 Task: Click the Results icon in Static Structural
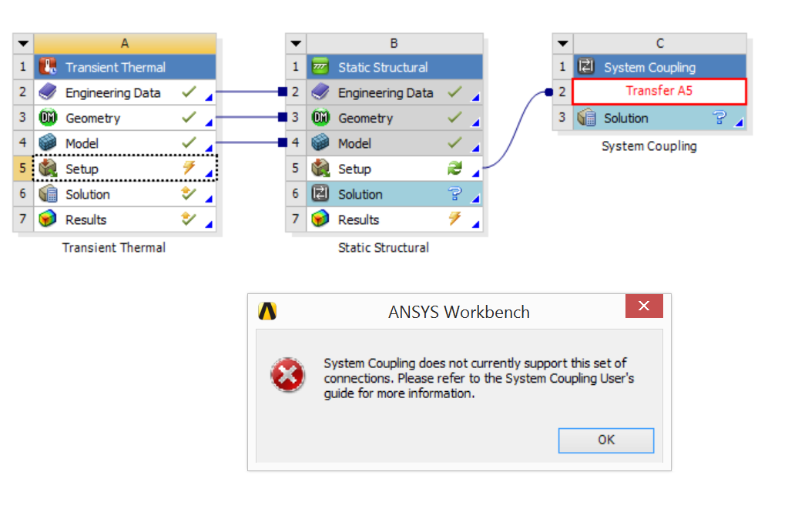pos(320,219)
